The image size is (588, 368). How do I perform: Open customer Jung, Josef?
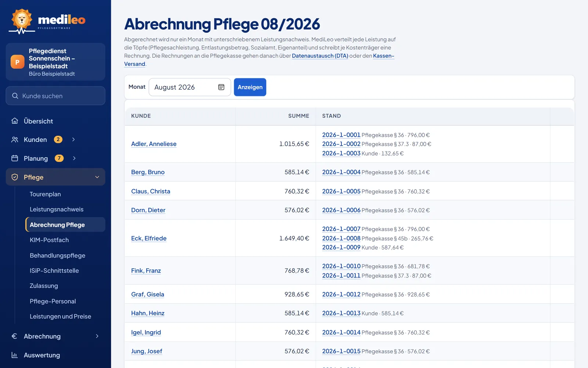coord(147,351)
